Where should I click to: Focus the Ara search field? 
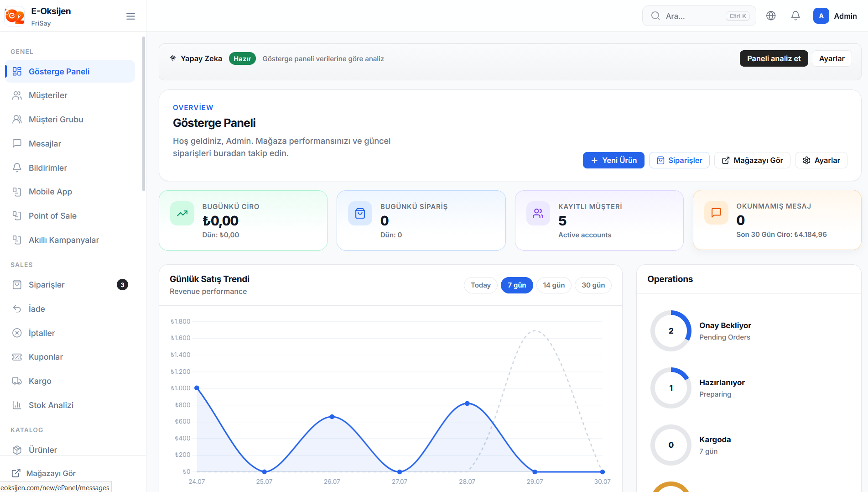[x=699, y=16]
